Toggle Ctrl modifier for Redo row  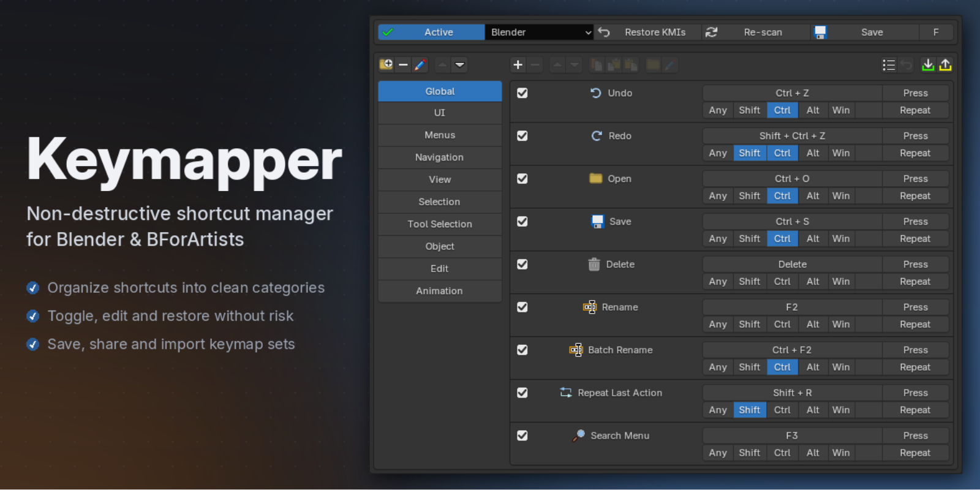(782, 153)
